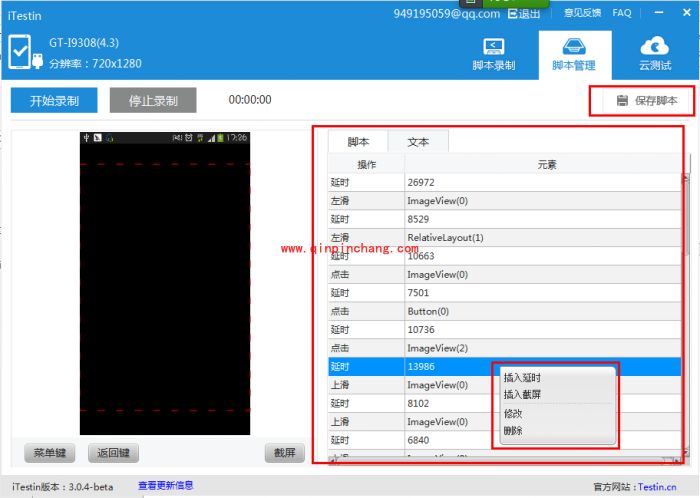Viewport: 700px width, 498px height.
Task: Open the 查看更新信息 update info link
Action: [166, 486]
